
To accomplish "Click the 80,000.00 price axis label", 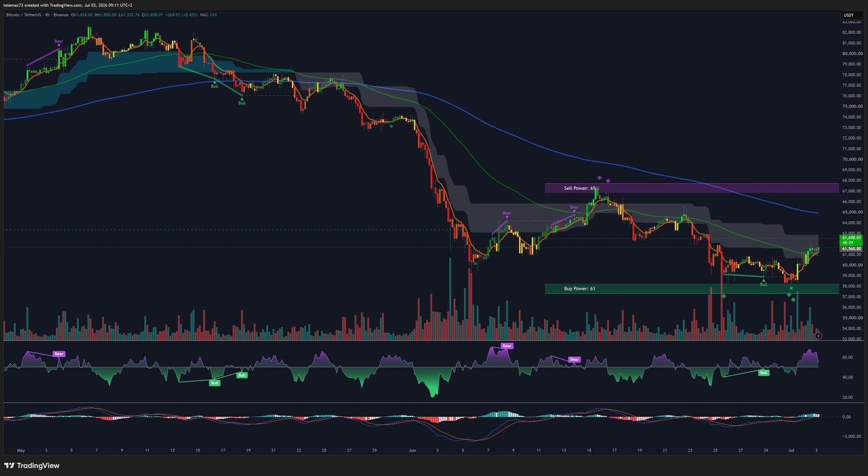I will point(852,54).
